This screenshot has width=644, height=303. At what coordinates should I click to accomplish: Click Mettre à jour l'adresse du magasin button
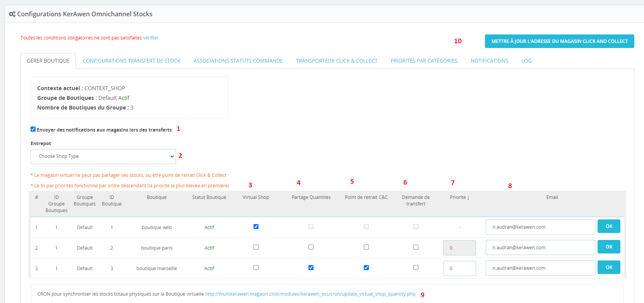[x=559, y=41]
